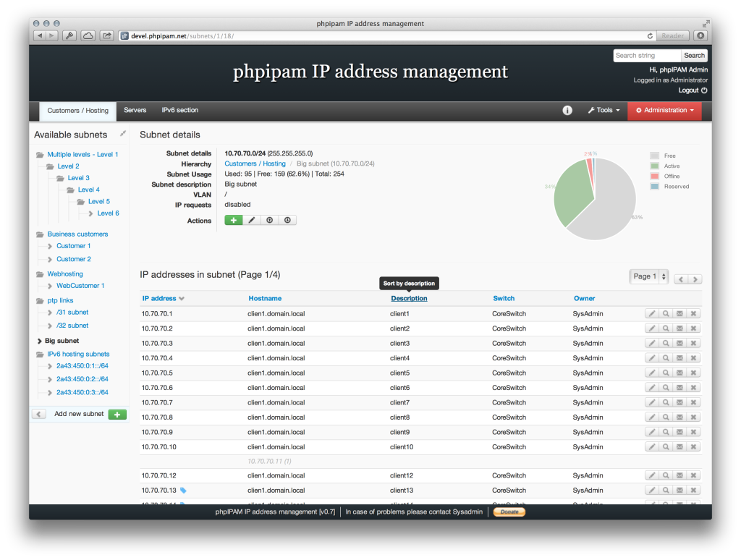Click the Customers / Hosting hierarchy link
Screen dimensions: 741x560
pos(255,164)
